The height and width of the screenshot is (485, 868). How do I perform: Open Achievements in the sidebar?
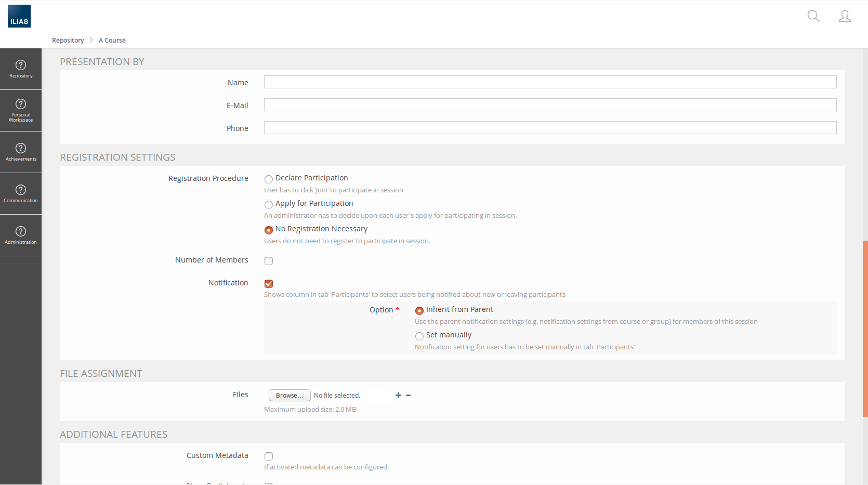[21, 152]
